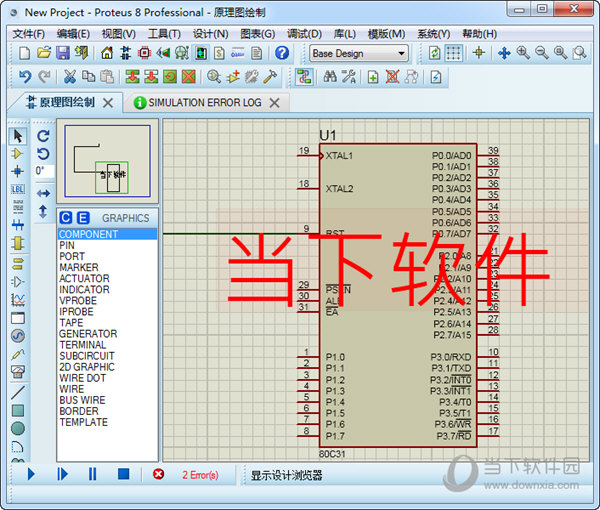This screenshot has height=510, width=600.
Task: Select the Graph mode tool
Action: 18,299
